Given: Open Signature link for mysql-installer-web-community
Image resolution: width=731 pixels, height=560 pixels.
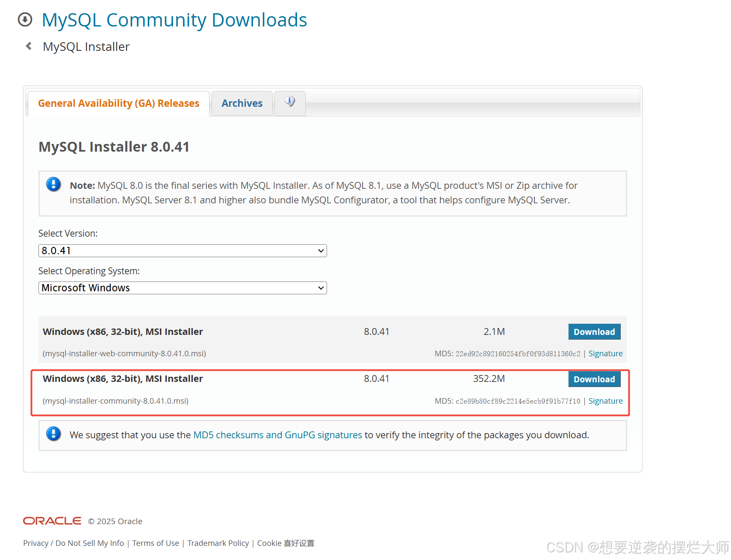Looking at the screenshot, I should 605,354.
